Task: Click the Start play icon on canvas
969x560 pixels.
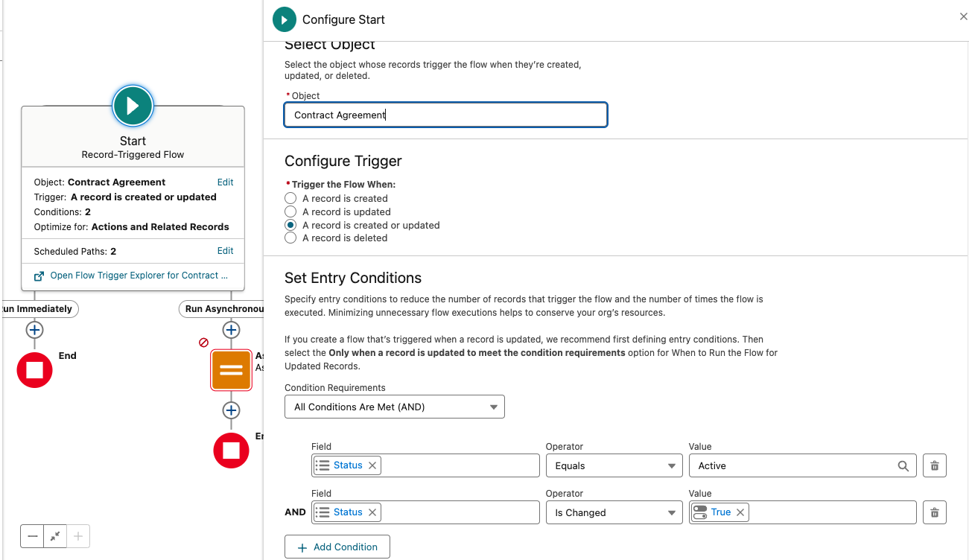Action: [x=133, y=106]
